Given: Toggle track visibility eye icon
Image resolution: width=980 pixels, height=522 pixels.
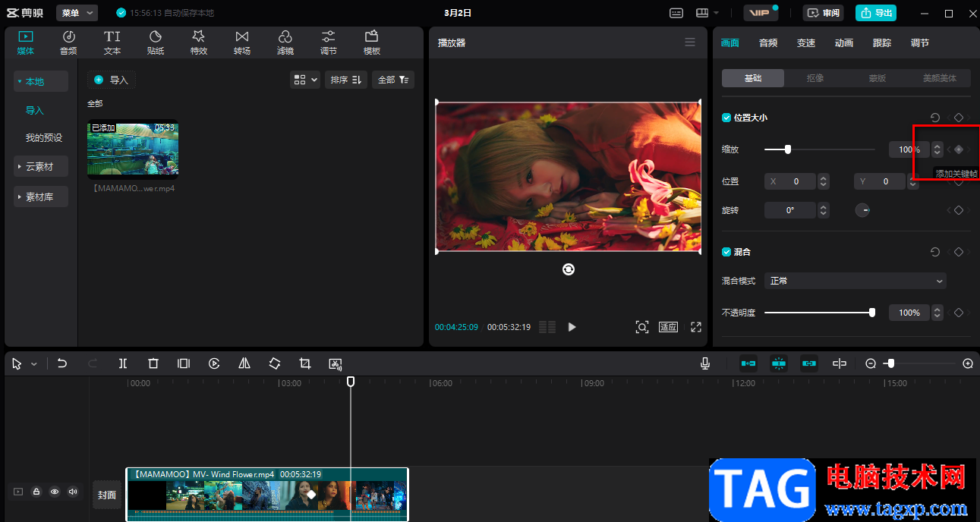Looking at the screenshot, I should click(x=55, y=492).
